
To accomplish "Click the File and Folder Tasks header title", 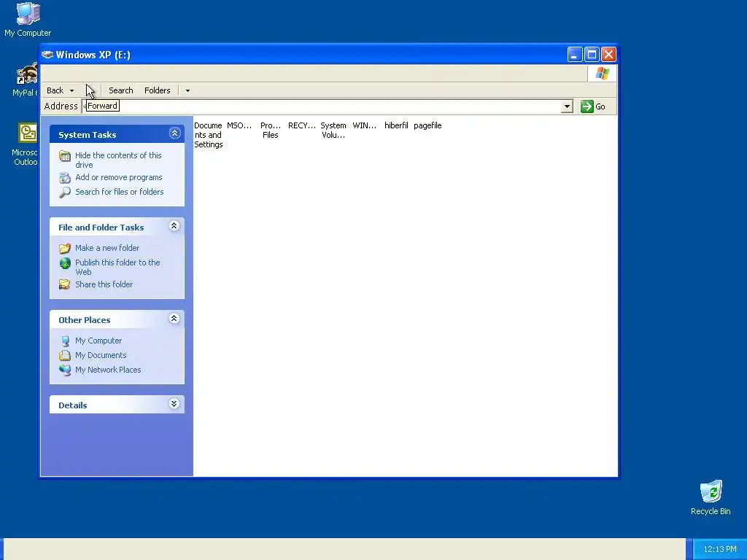I will 101,227.
